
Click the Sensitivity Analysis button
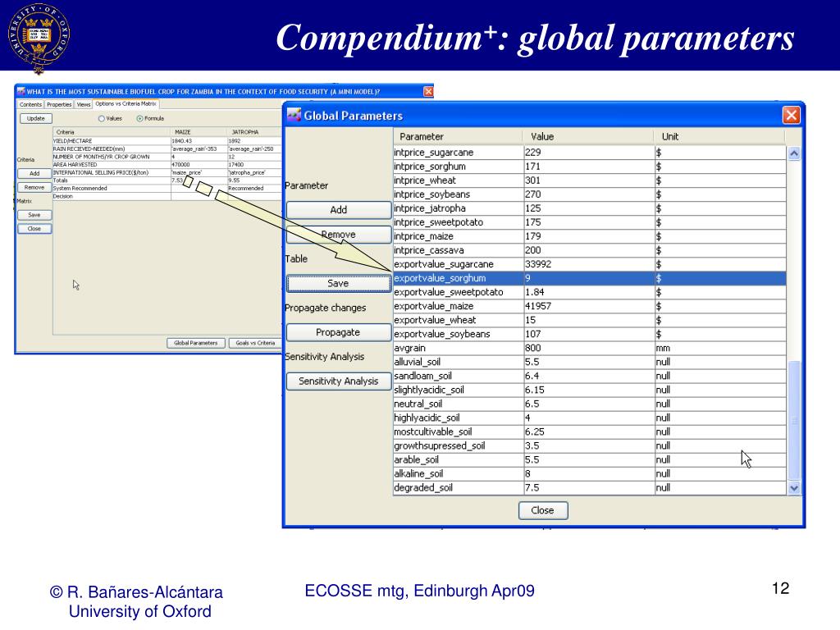[339, 381]
